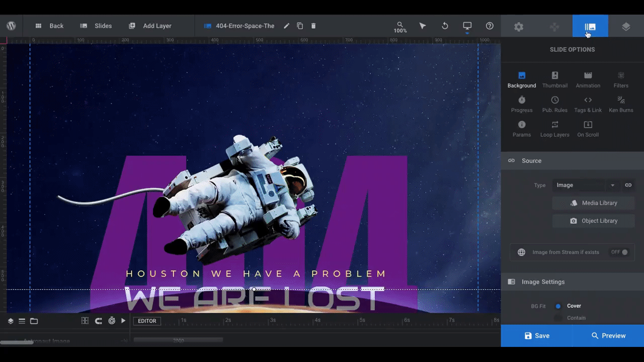The height and width of the screenshot is (362, 644).
Task: Open the Slides menu
Action: click(96, 26)
